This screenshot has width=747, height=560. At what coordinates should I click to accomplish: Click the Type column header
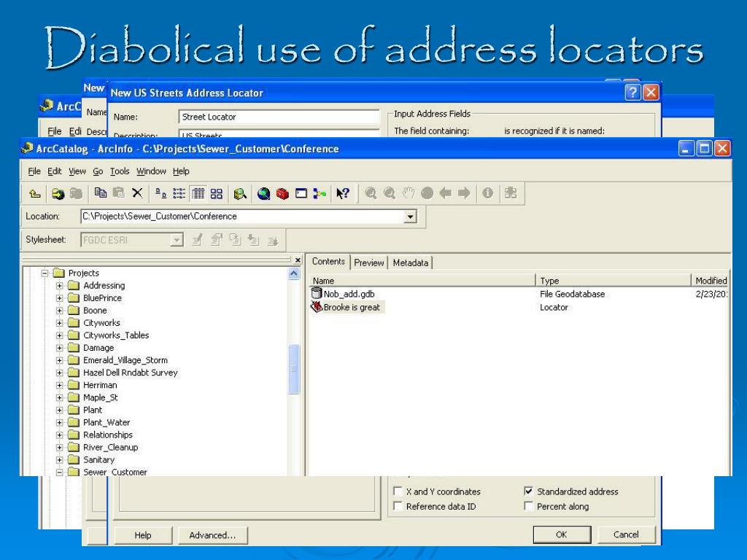click(613, 281)
